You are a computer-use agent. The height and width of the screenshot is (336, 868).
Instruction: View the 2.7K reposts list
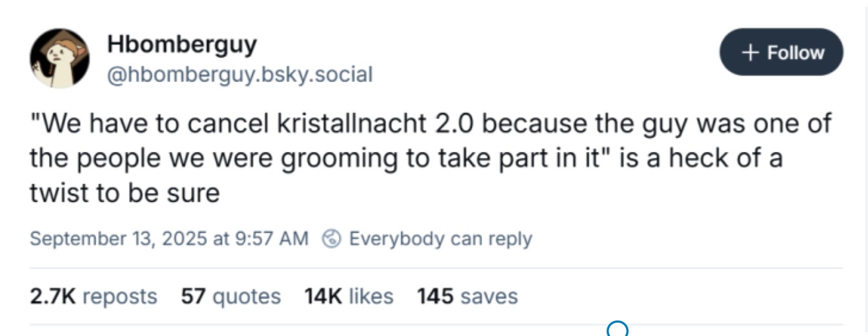point(93,297)
